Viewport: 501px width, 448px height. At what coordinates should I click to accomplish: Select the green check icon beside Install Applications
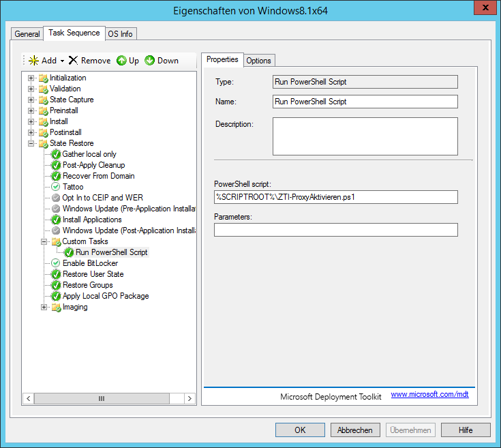56,220
